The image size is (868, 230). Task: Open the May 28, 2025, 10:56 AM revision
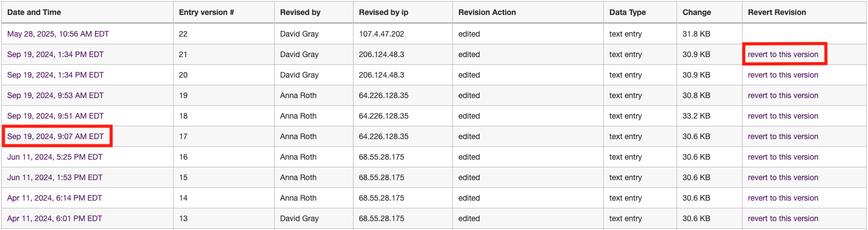tap(58, 34)
